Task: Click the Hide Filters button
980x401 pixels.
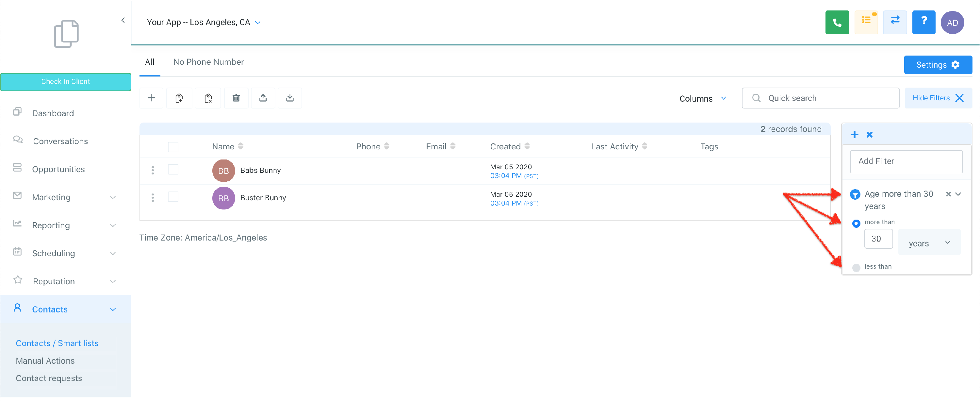Action: (938, 98)
